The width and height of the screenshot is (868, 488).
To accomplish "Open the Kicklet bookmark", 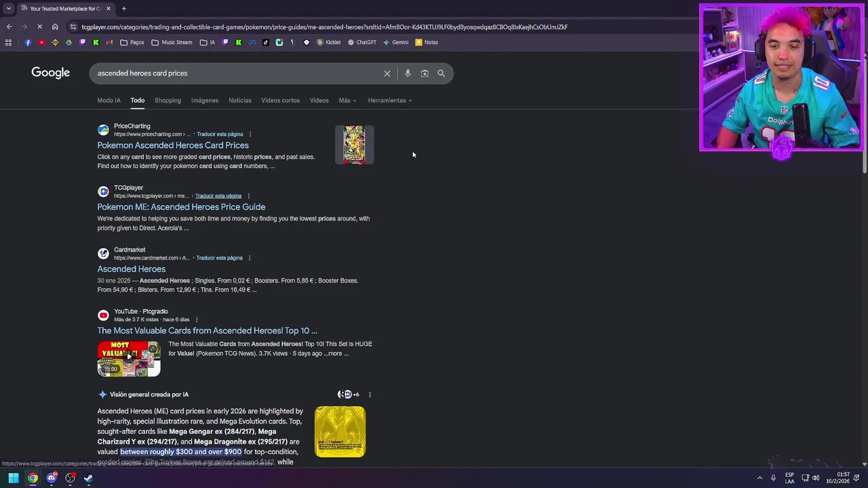I will tap(328, 42).
